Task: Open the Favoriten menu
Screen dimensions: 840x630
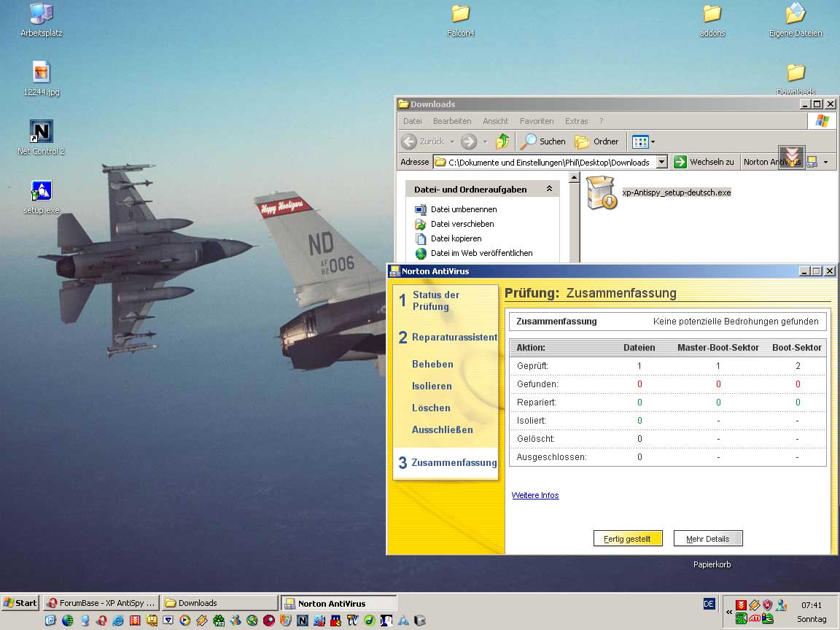Action: [537, 121]
